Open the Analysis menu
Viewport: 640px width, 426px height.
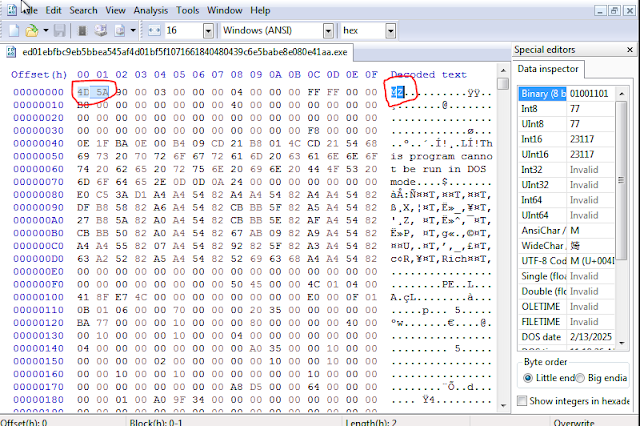point(151,11)
